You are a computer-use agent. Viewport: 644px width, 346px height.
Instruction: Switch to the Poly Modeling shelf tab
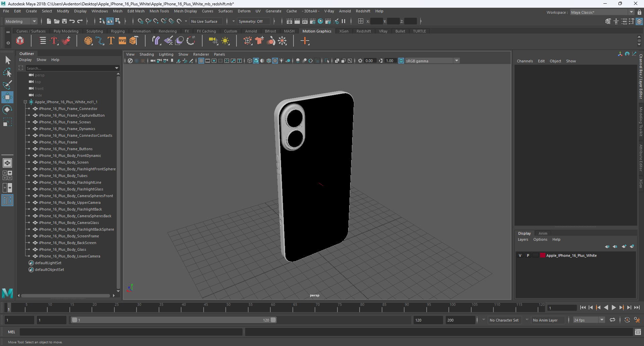(66, 31)
